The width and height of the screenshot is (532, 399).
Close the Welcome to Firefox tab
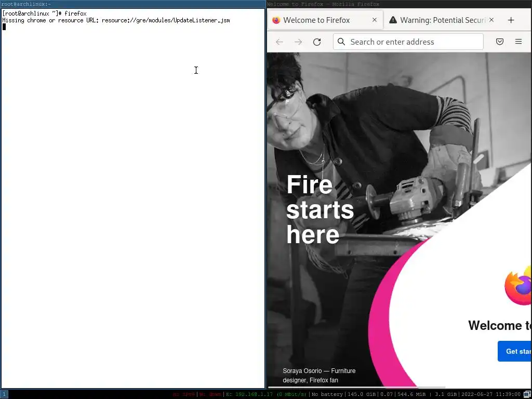coord(374,20)
